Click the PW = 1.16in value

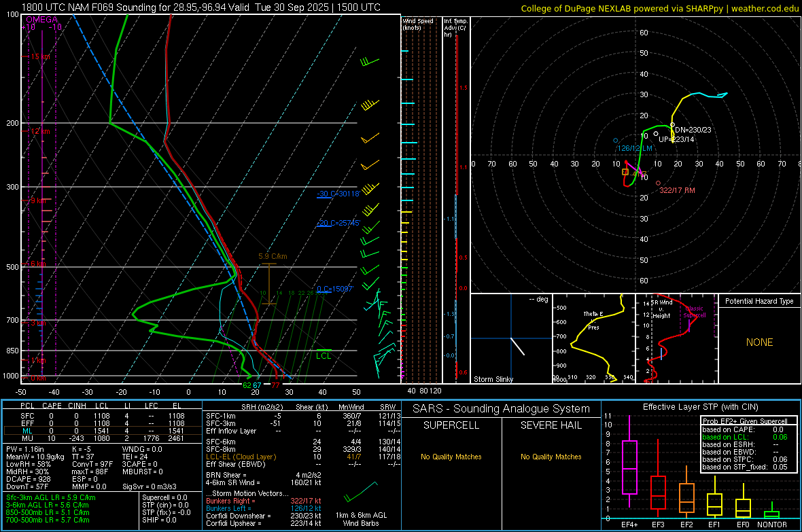click(x=25, y=449)
